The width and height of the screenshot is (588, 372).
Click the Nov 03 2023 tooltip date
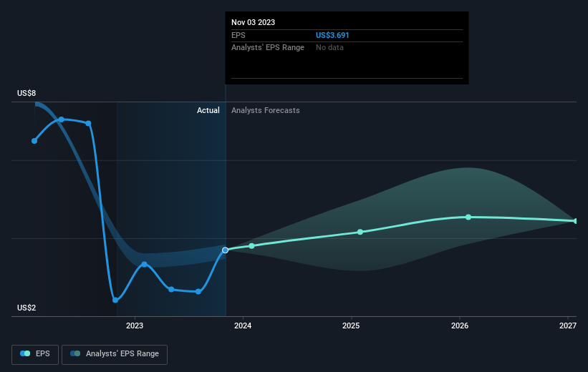tap(253, 22)
